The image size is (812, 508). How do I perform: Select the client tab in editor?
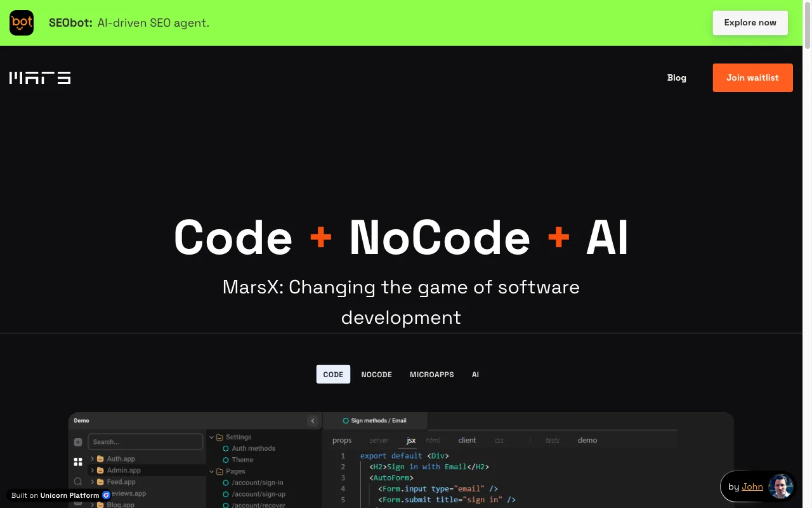(x=468, y=440)
